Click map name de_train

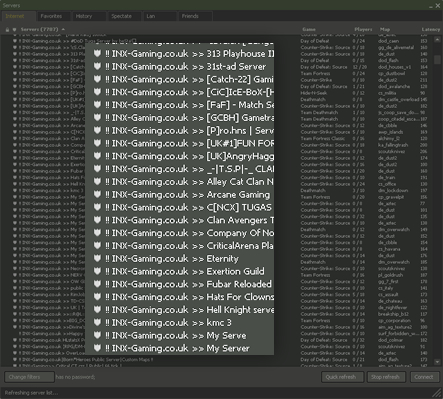pyautogui.click(x=387, y=177)
